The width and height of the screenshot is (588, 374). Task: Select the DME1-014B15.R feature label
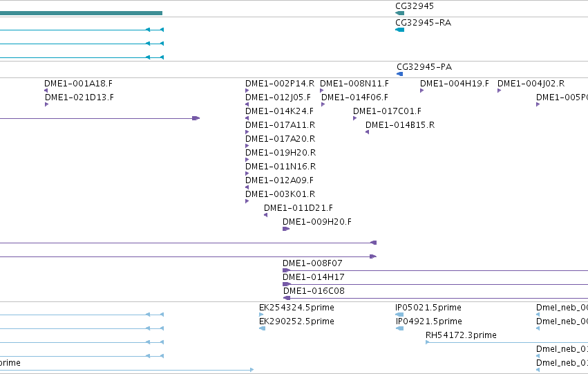[400, 125]
